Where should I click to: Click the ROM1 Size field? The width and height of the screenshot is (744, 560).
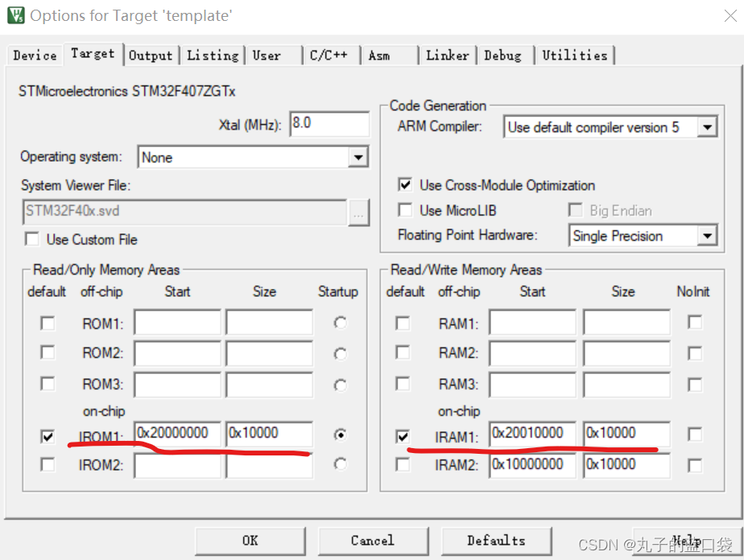(270, 322)
